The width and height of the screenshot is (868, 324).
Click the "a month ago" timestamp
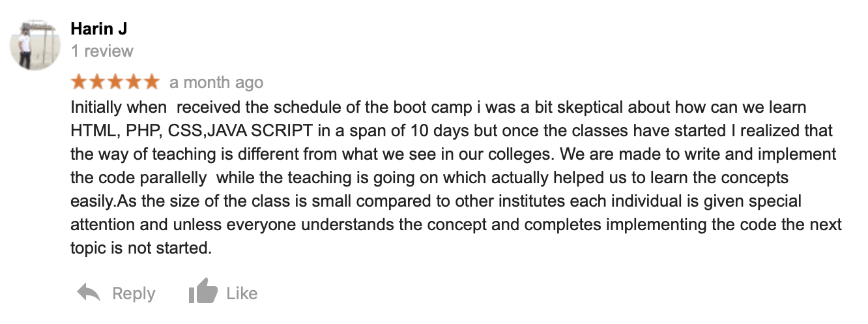click(x=216, y=83)
